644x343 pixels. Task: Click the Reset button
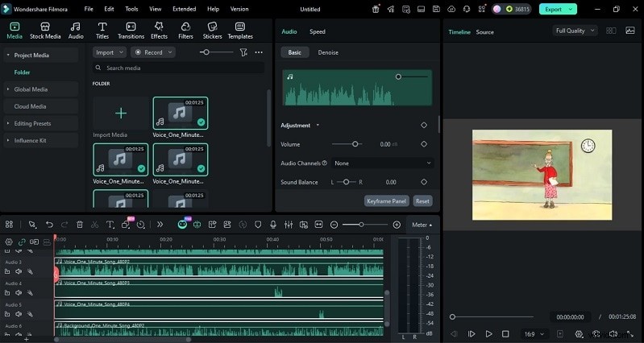click(x=422, y=201)
